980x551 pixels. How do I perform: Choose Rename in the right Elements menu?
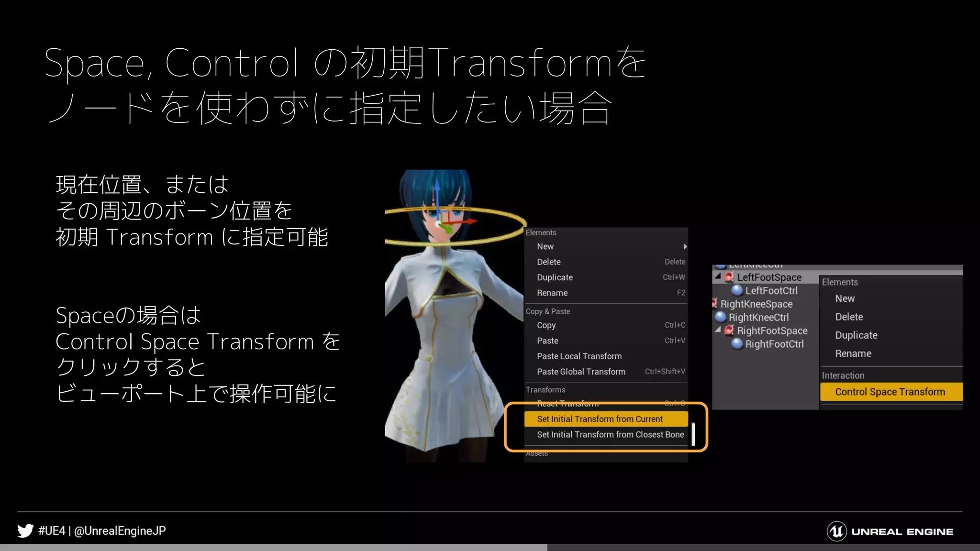(x=891, y=353)
